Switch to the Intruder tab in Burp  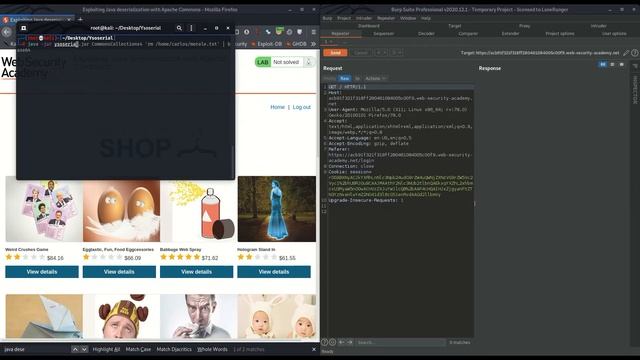[x=598, y=26]
